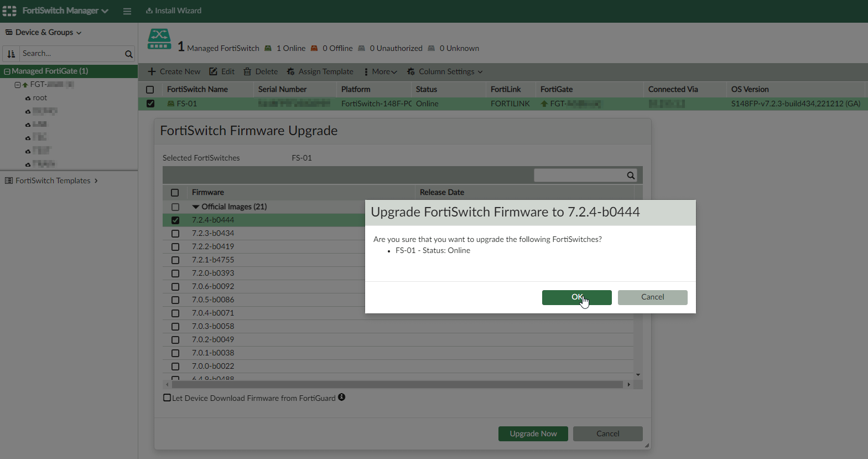868x459 pixels.
Task: Click the sort order icon beside Search
Action: tap(11, 54)
